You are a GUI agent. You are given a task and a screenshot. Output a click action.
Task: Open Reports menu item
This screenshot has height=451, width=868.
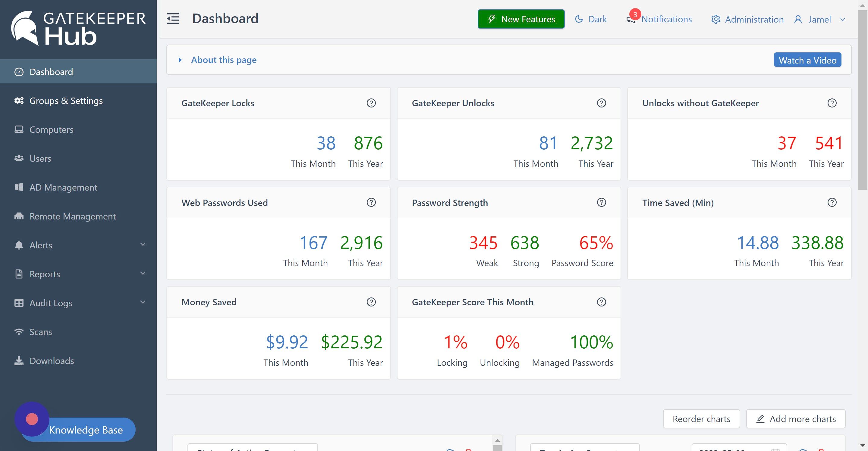[78, 274]
